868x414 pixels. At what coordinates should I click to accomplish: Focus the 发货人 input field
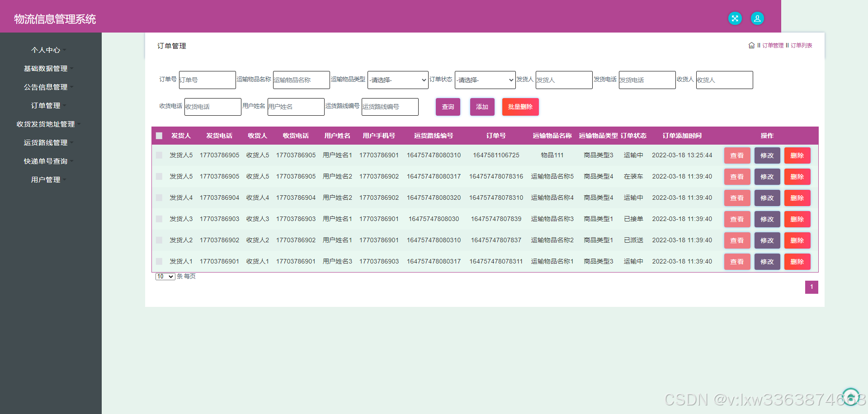click(x=564, y=80)
